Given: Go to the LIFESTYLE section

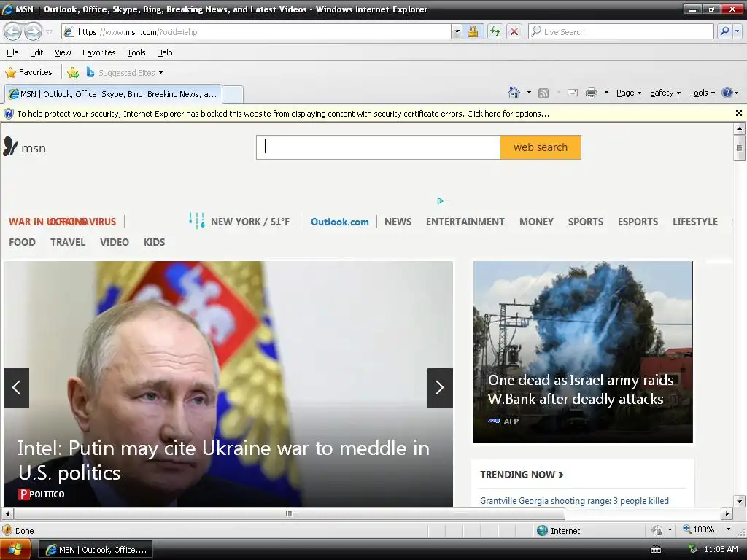Looking at the screenshot, I should tap(695, 222).
